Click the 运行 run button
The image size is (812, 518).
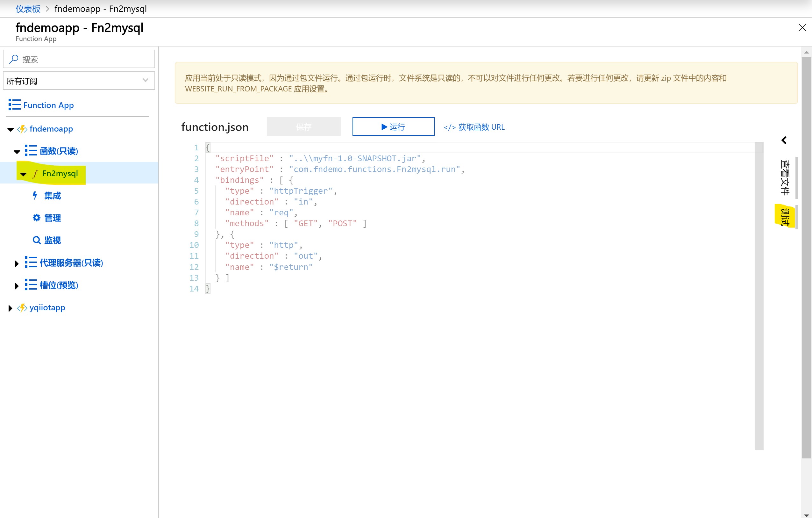[x=393, y=126]
